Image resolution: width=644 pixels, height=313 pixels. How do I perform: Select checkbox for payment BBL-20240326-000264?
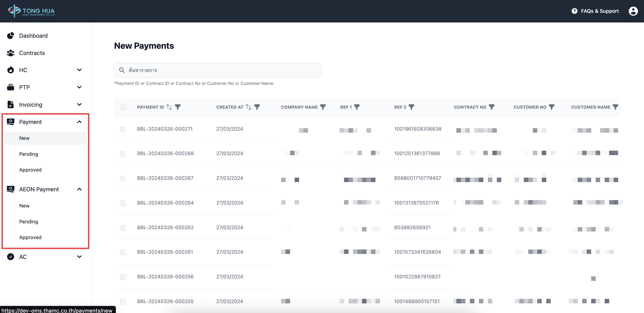[123, 203]
